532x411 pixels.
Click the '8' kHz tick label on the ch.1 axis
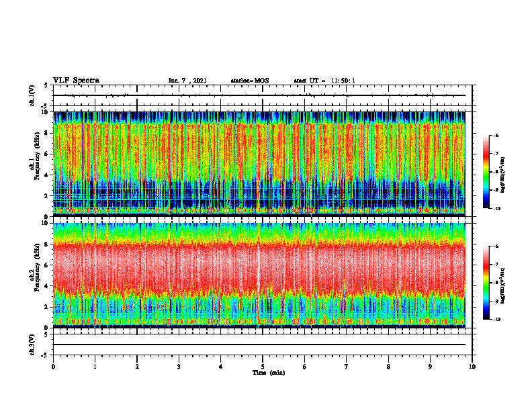(x=47, y=133)
